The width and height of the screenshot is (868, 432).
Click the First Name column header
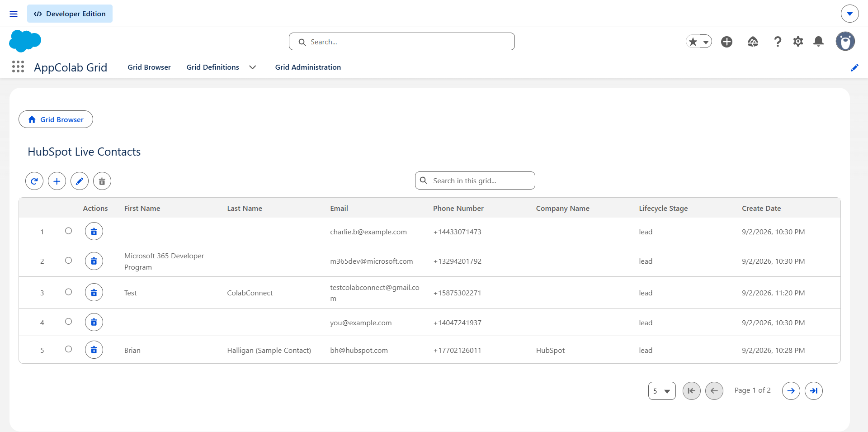tap(142, 208)
